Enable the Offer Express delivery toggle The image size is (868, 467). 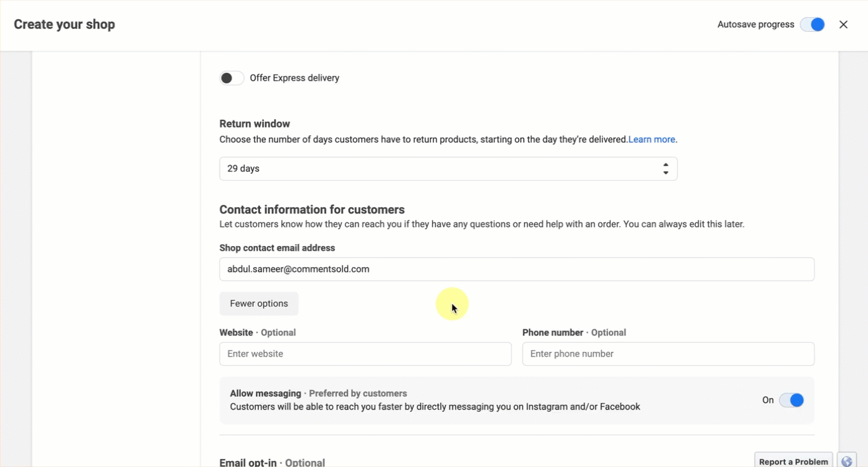pyautogui.click(x=232, y=78)
